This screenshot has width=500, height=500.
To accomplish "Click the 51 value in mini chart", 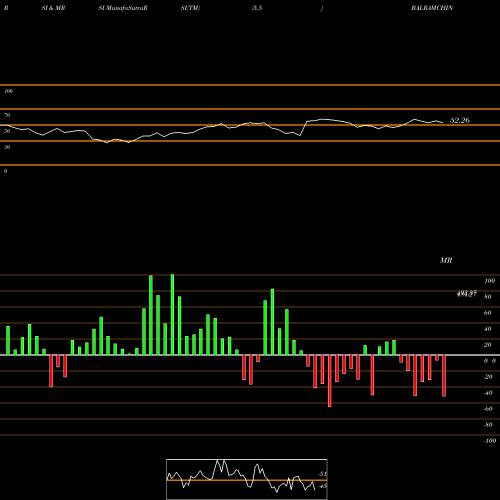I will click(x=322, y=474).
